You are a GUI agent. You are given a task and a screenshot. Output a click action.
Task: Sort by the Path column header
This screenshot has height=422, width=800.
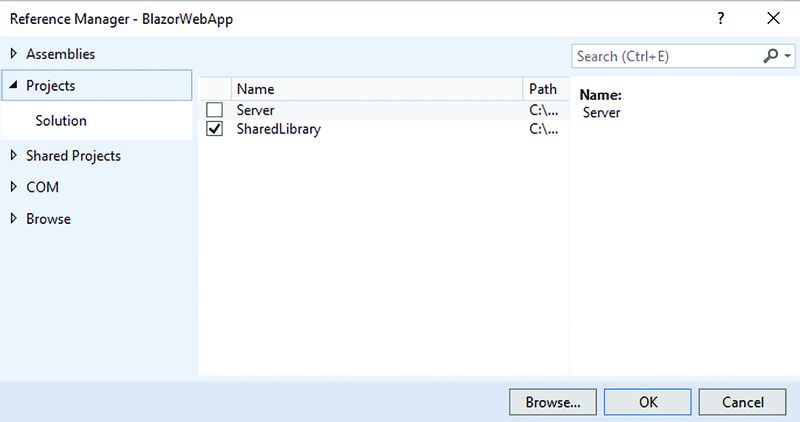click(546, 89)
